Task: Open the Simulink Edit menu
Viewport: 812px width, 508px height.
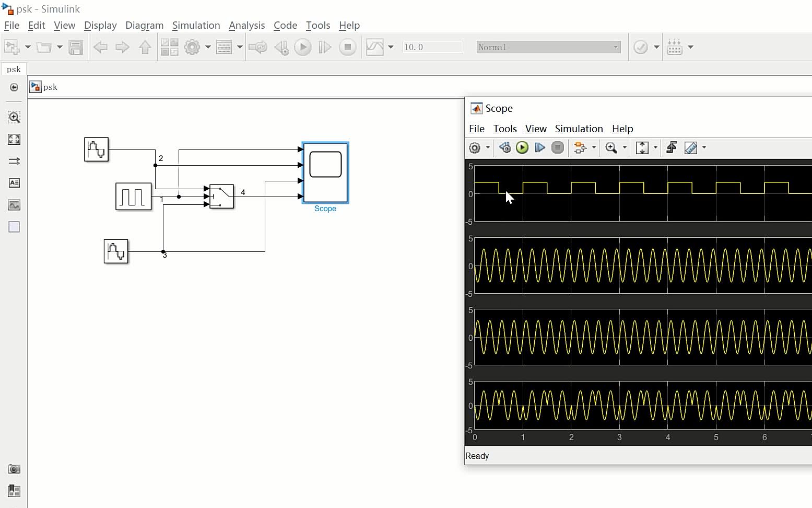Action: pyautogui.click(x=37, y=25)
